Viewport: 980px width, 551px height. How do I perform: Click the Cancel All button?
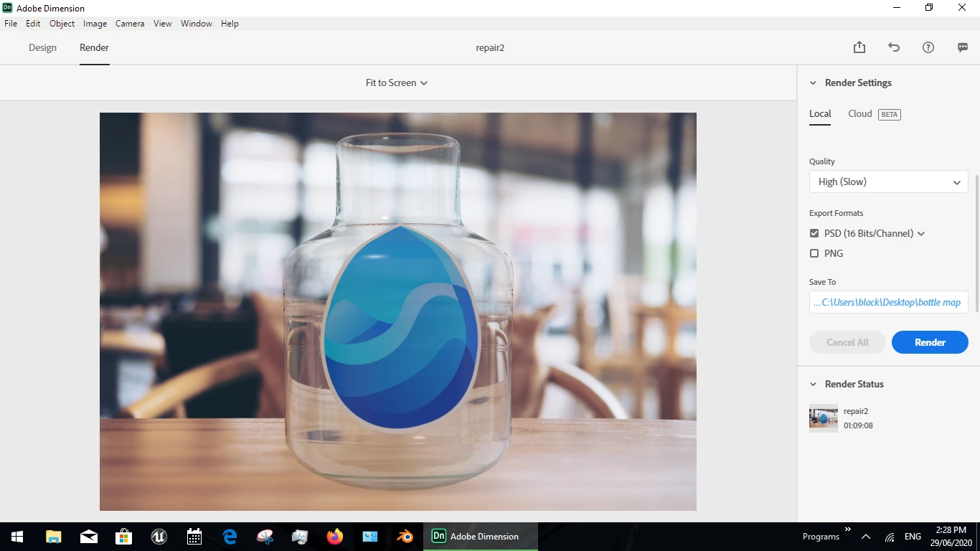[x=847, y=342]
